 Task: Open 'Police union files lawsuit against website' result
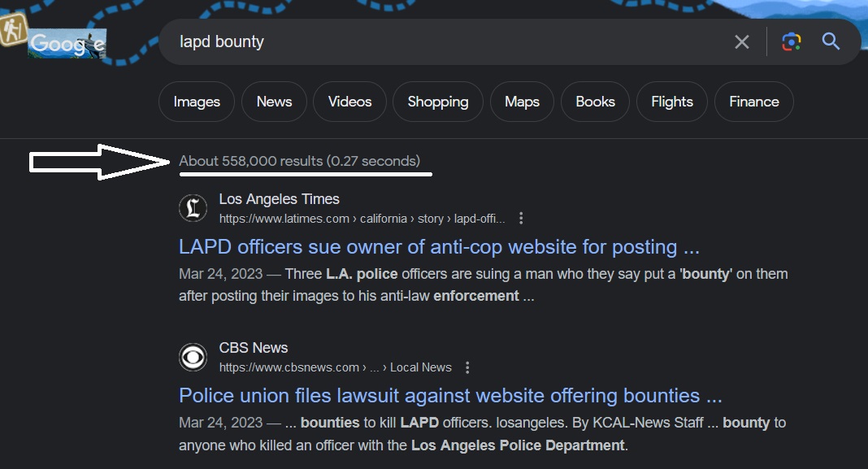pyautogui.click(x=450, y=396)
